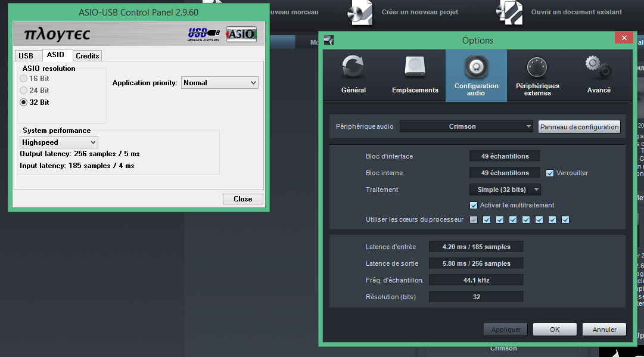Viewport: 644px width, 357px height.
Task: Click the Annuler button
Action: click(604, 330)
